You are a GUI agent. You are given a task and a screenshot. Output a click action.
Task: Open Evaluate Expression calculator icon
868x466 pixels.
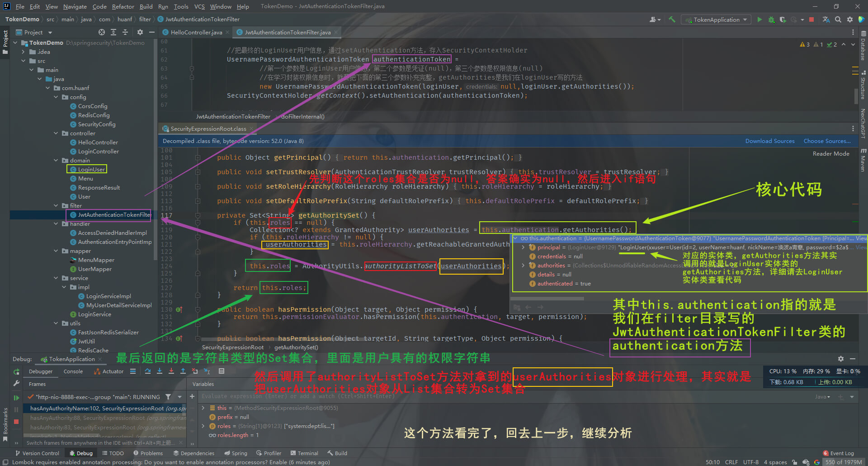coord(222,371)
